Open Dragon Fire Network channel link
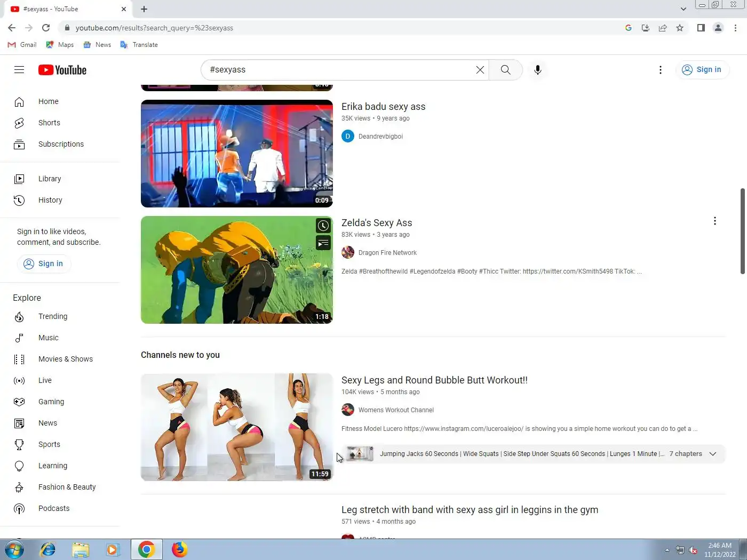The height and width of the screenshot is (560, 747). [x=387, y=253]
